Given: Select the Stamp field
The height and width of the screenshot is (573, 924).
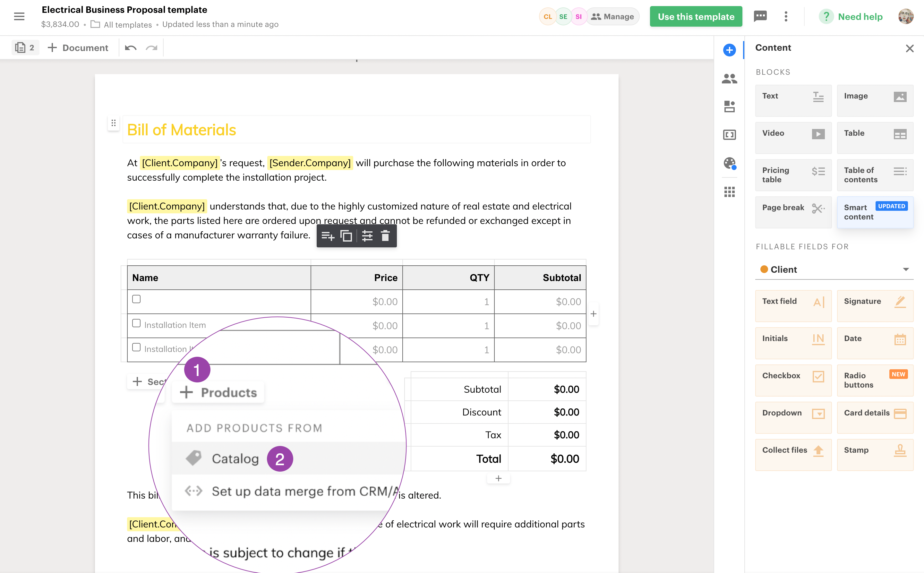Looking at the screenshot, I should [x=875, y=454].
